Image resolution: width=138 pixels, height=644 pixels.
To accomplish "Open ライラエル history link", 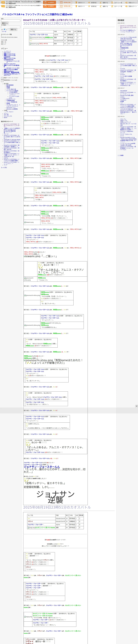I will (123, 150).
